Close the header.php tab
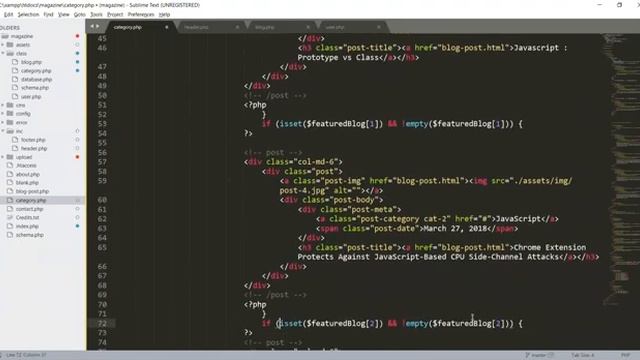 point(237,27)
